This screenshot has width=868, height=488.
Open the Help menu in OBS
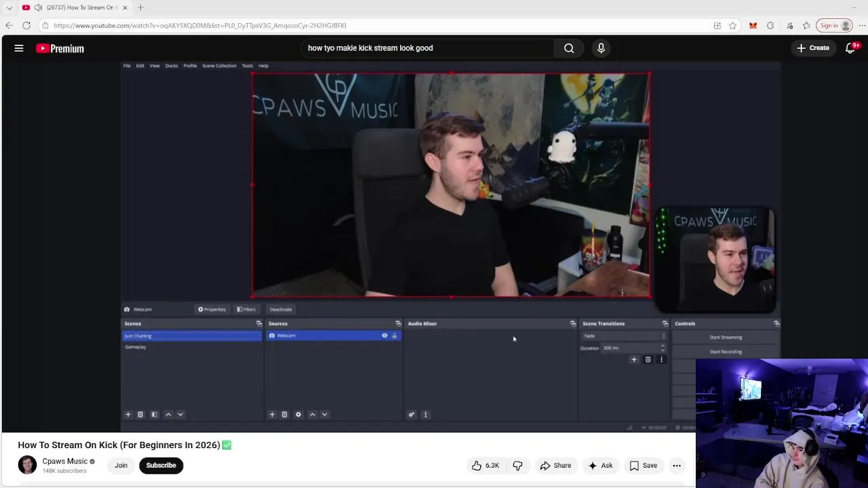(263, 66)
